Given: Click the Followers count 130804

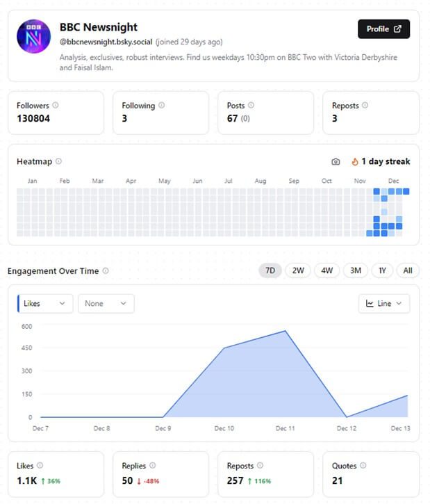Looking at the screenshot, I should pos(33,118).
